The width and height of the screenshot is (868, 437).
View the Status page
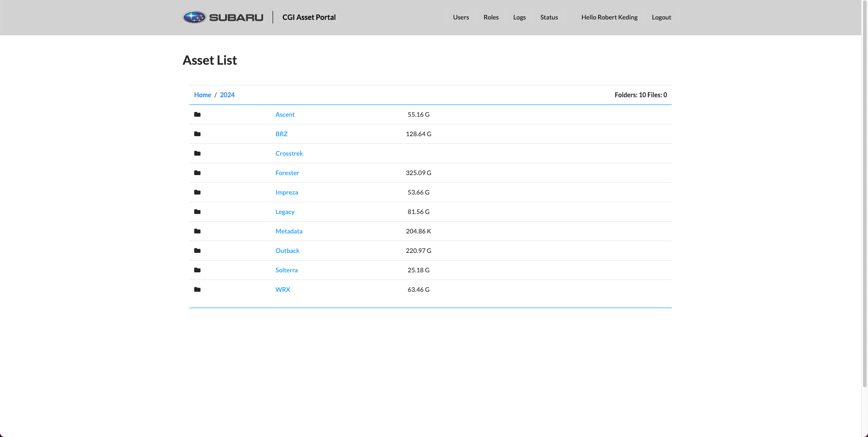click(549, 17)
